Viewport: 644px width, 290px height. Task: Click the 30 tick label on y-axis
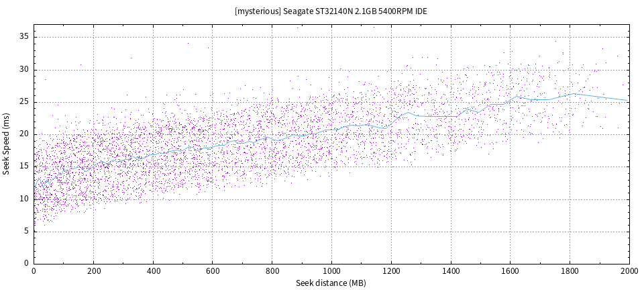(23, 69)
